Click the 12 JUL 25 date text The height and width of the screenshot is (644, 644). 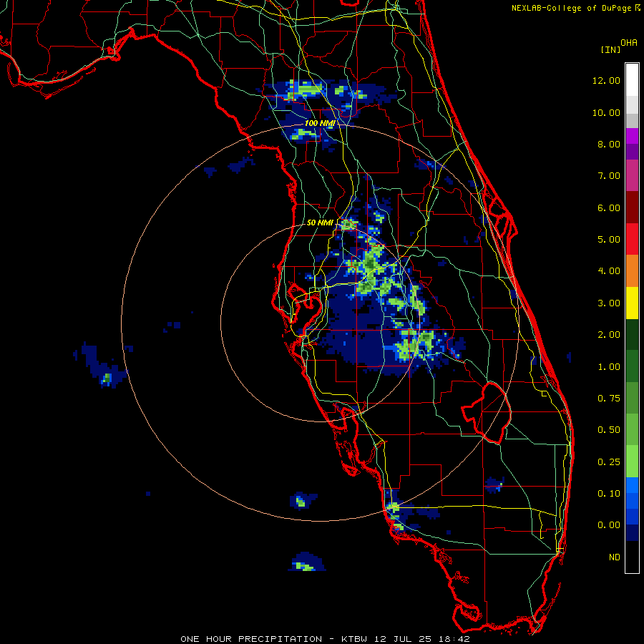[x=403, y=639]
